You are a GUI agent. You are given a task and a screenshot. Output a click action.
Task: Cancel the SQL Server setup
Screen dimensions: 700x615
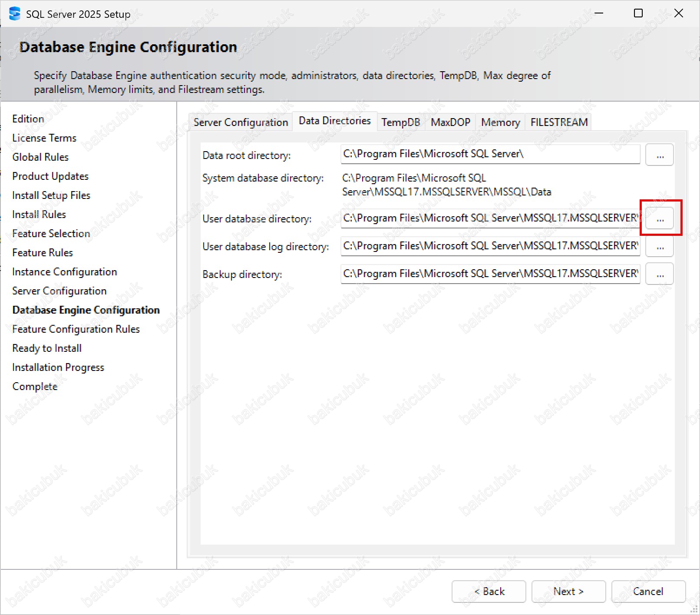648,592
